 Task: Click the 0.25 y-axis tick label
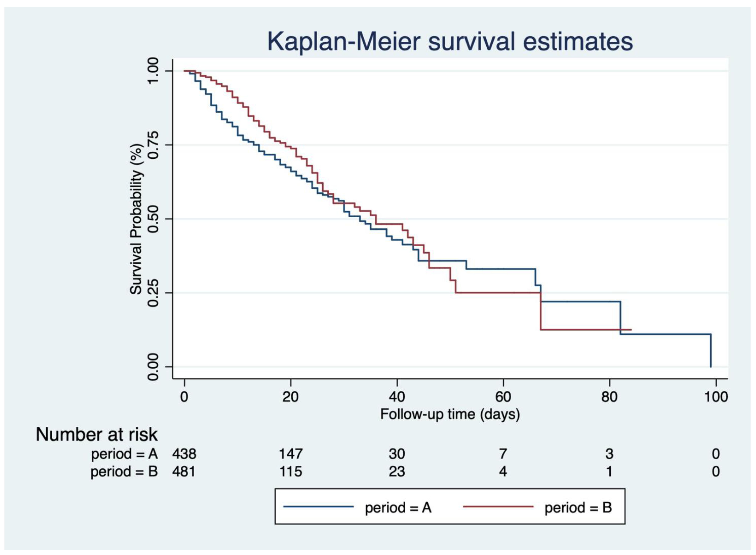click(x=153, y=293)
